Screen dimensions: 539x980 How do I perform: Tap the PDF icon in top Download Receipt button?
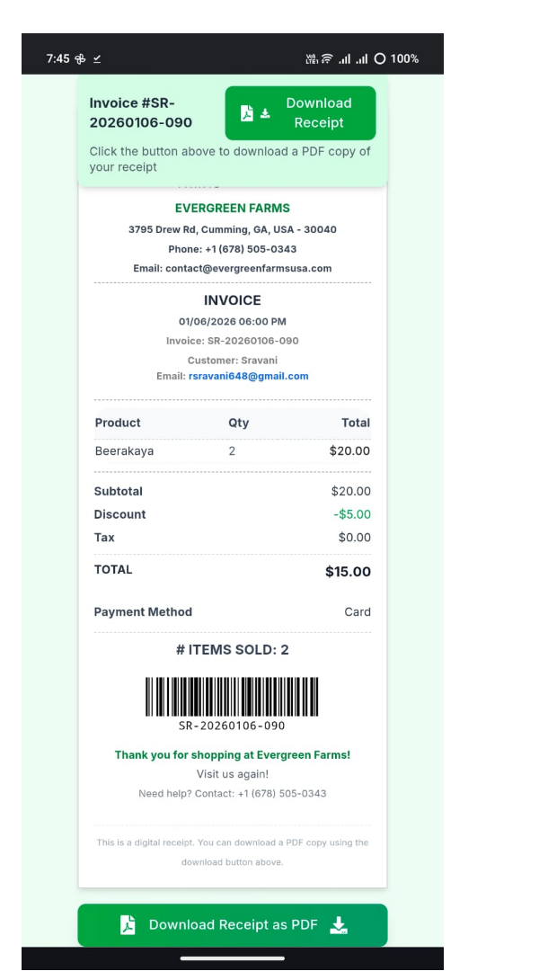click(245, 113)
